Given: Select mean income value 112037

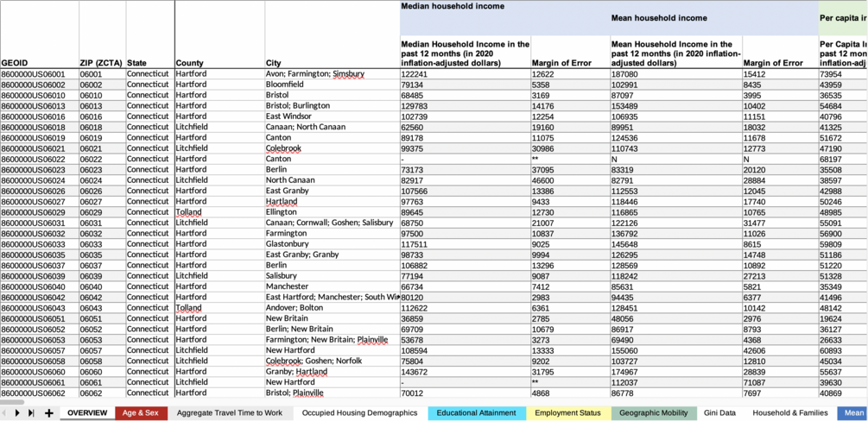Looking at the screenshot, I should point(675,381).
